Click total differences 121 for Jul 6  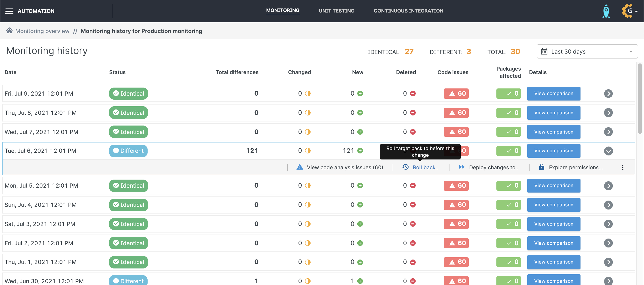click(x=252, y=151)
